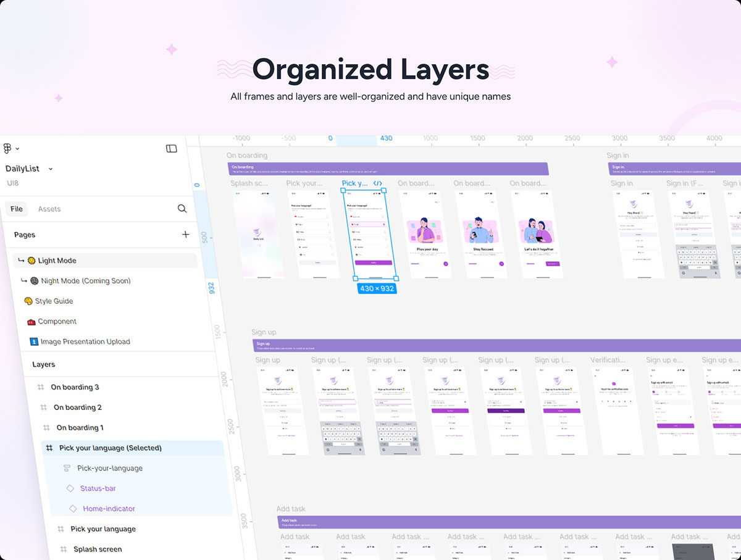Select the Splash screen layer name
Viewport: 741px width, 560px height.
tap(98, 549)
